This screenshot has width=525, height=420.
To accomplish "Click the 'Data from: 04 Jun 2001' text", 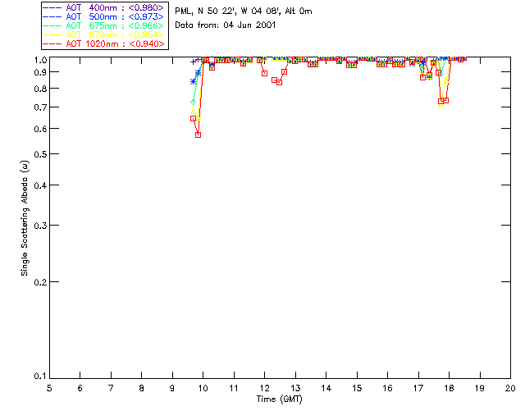I will click(225, 25).
